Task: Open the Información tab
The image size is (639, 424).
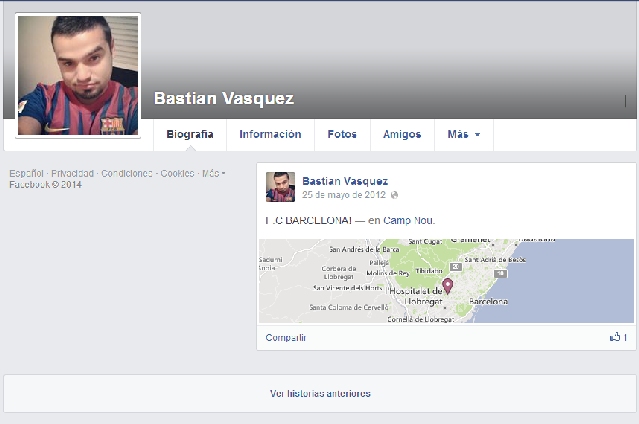Action: [270, 135]
